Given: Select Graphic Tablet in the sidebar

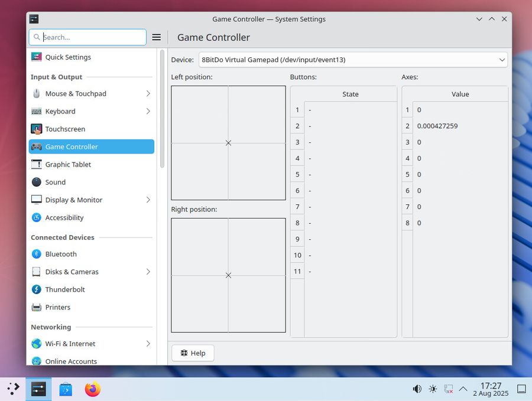Looking at the screenshot, I should click(x=91, y=164).
